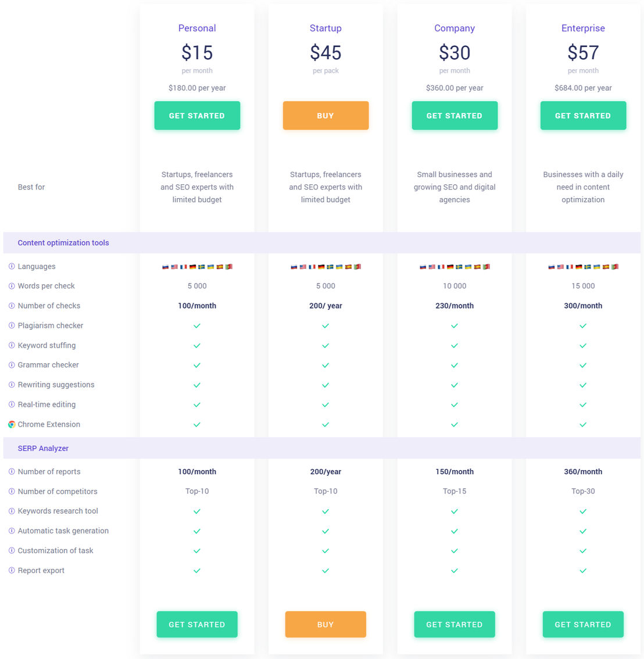Click the $180.00 per year text
Image resolution: width=644 pixels, height=659 pixels.
tap(197, 88)
